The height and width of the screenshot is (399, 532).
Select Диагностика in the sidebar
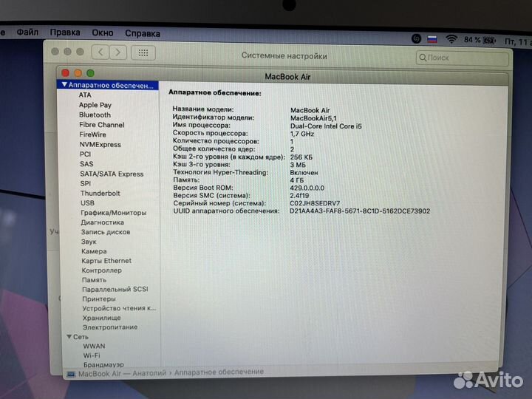pos(102,222)
